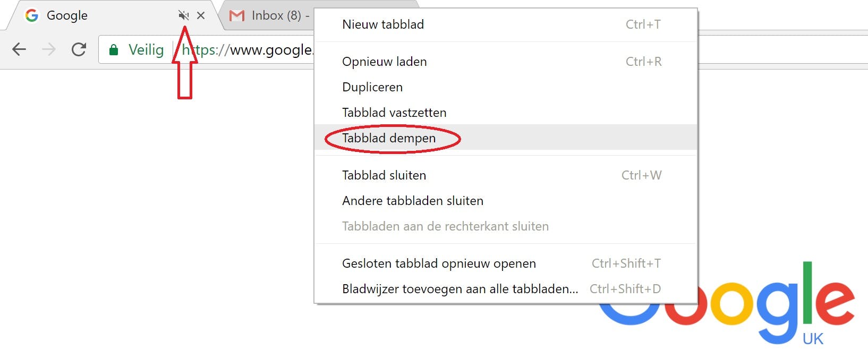The image size is (868, 358).
Task: Click the Gmail icon on Inbox tab
Action: pyautogui.click(x=236, y=16)
